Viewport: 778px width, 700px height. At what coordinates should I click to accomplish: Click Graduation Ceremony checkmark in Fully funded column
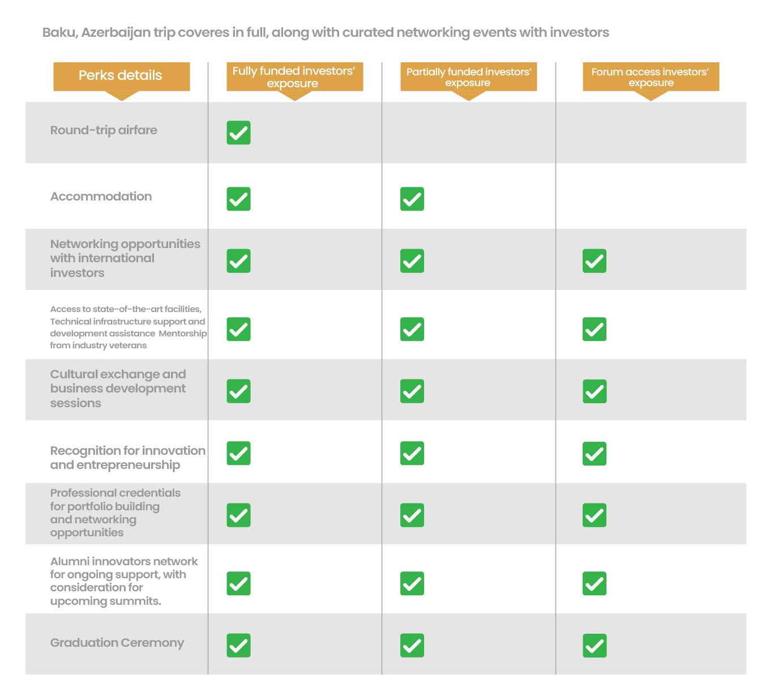(x=238, y=645)
